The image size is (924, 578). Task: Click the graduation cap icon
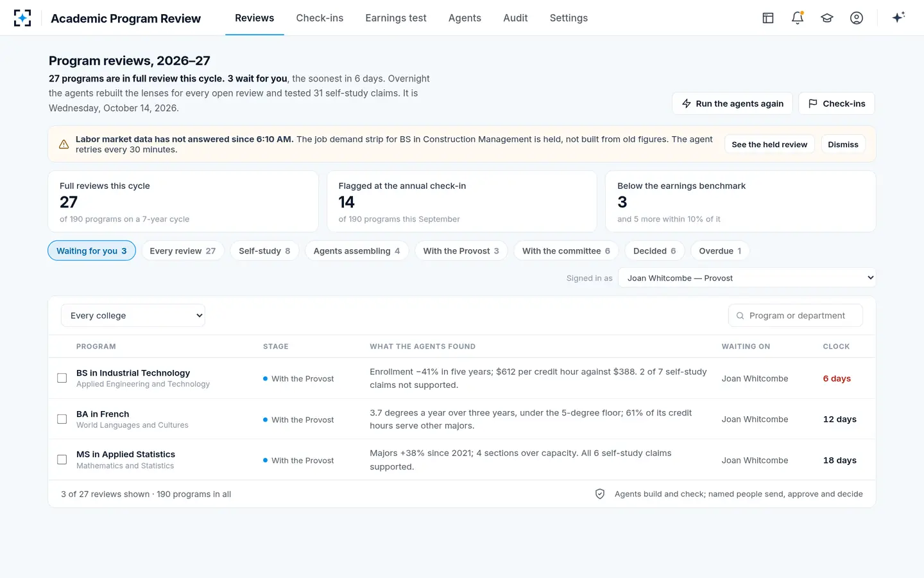(827, 18)
